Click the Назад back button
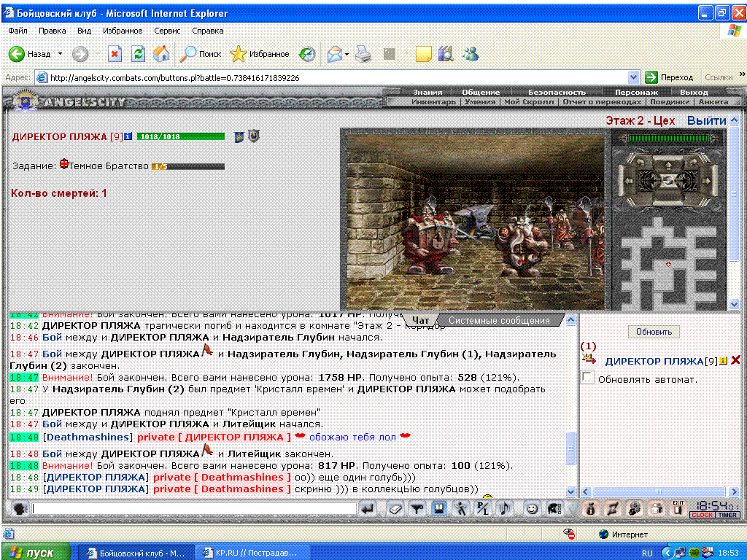Viewport: 747px width, 560px height. (29, 54)
